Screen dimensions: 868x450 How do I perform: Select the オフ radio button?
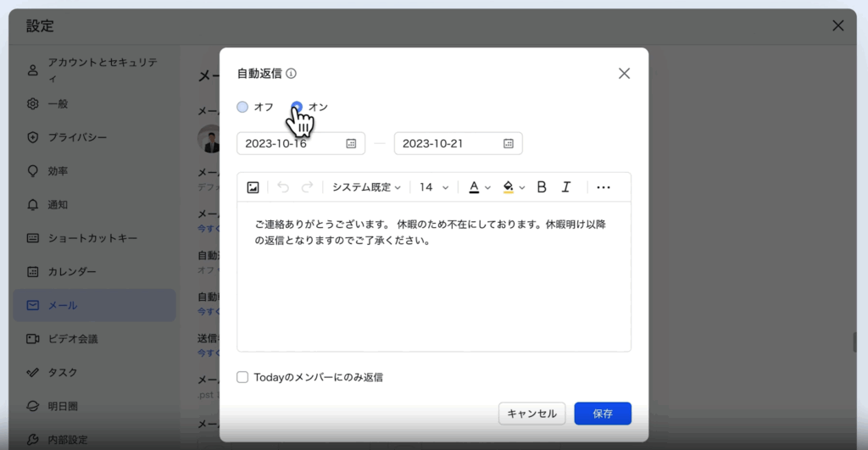pos(243,107)
